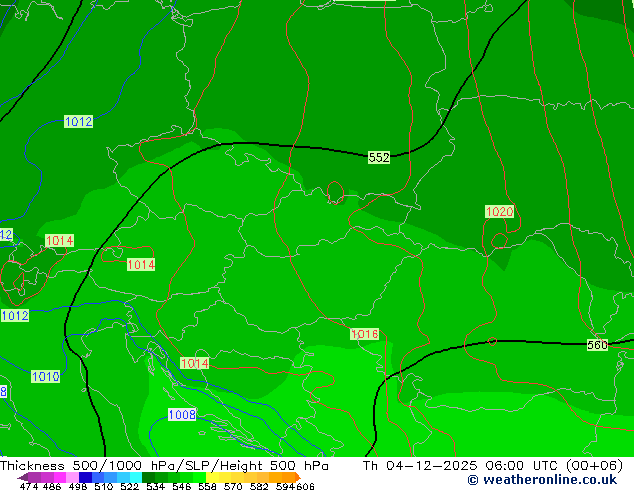Click the first bright yellow legend swatch
Screen dimensions: 634x490
[x=212, y=477]
